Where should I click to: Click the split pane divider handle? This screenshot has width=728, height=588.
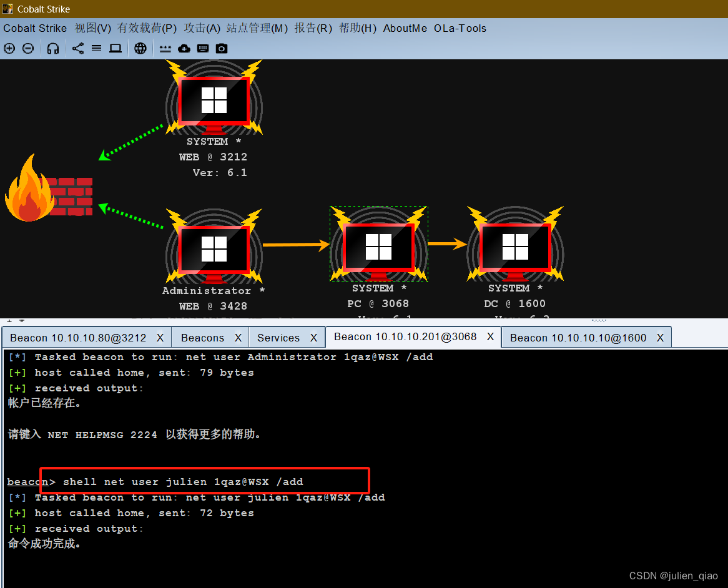(599, 321)
